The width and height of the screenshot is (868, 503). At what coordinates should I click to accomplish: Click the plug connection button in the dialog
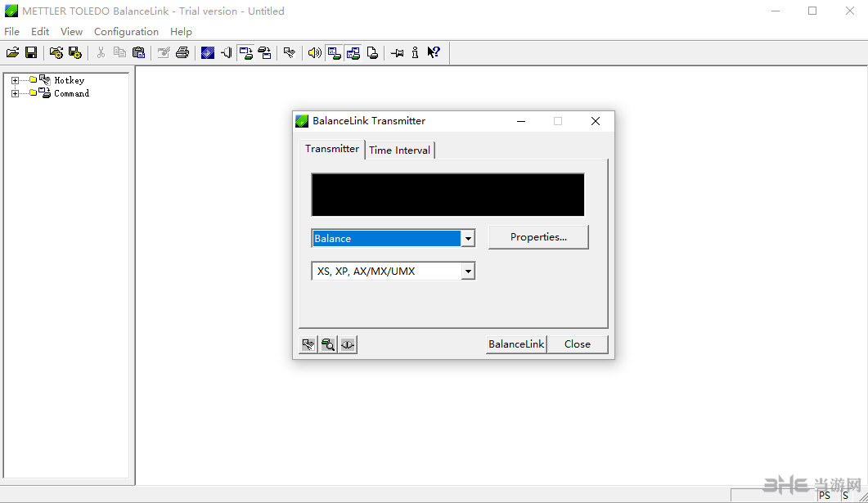click(x=348, y=344)
